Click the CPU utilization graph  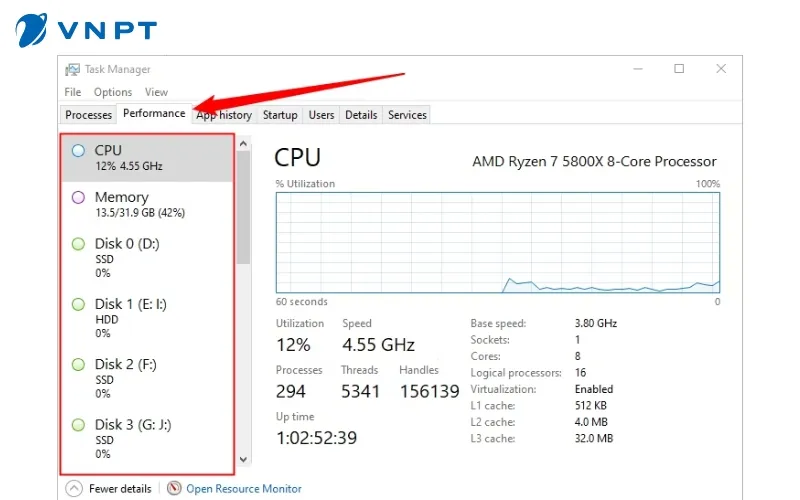tap(497, 243)
